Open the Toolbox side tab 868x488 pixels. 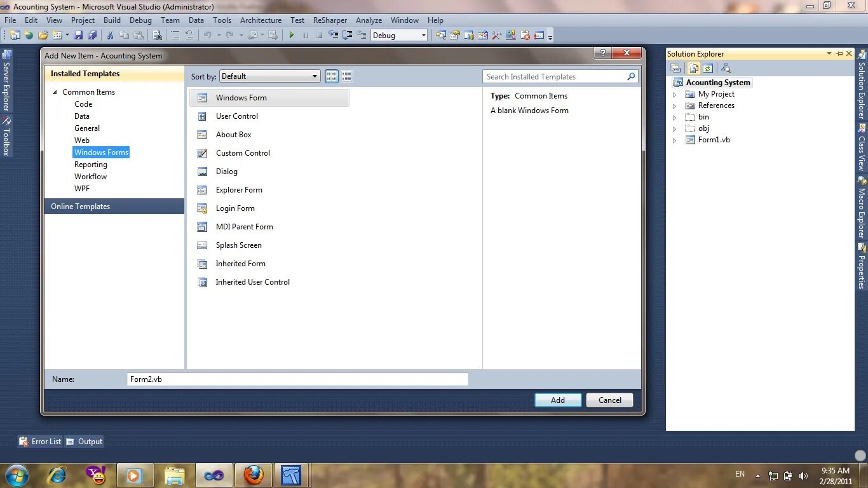[x=6, y=135]
